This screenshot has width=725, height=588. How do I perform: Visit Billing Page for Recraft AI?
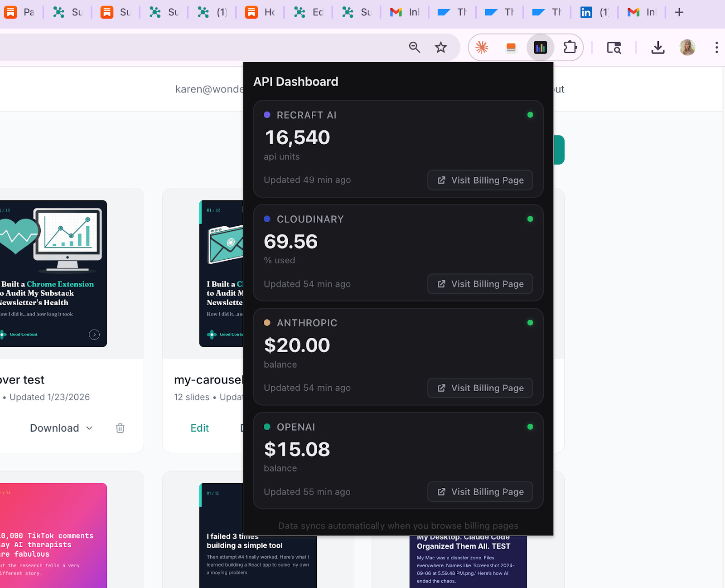[x=480, y=180]
